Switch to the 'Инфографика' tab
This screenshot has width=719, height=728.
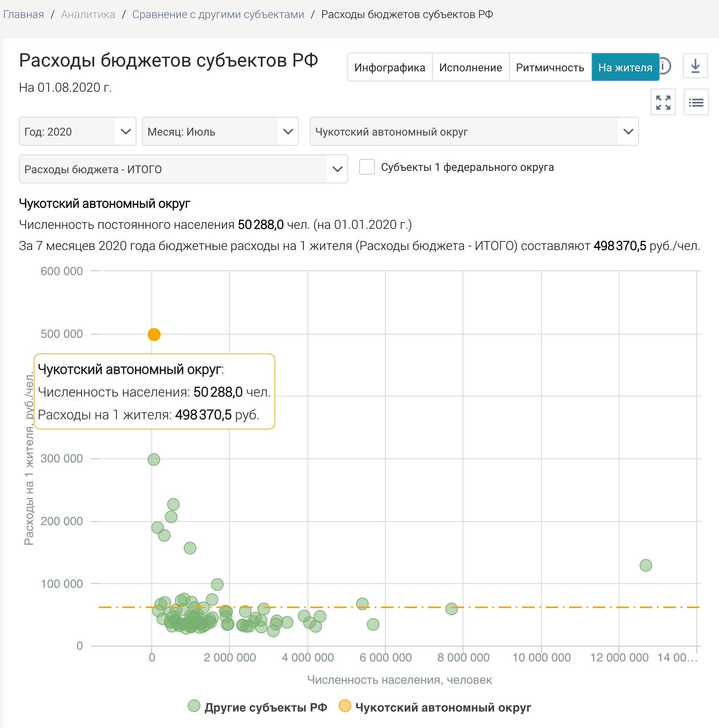(x=390, y=67)
